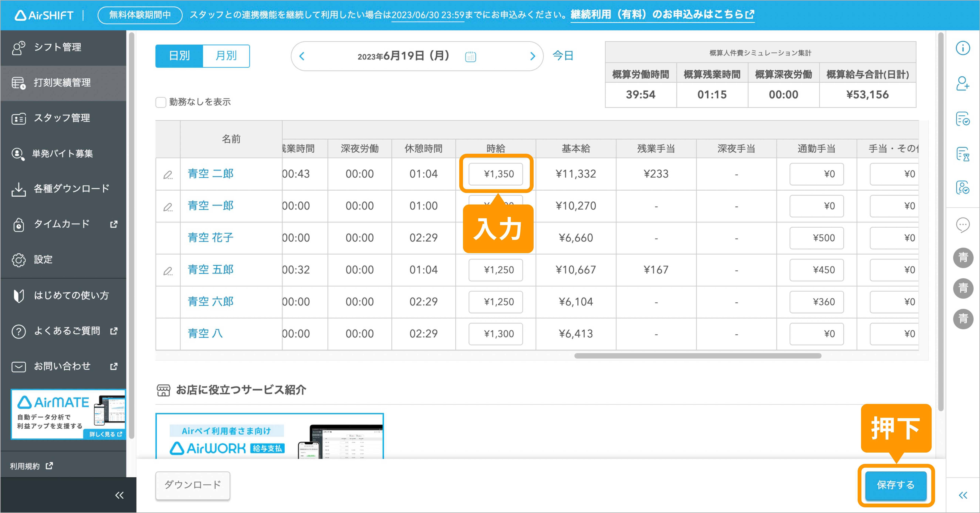Click the 単発バイト募集 search person icon
This screenshot has height=513, width=980.
[x=18, y=154]
